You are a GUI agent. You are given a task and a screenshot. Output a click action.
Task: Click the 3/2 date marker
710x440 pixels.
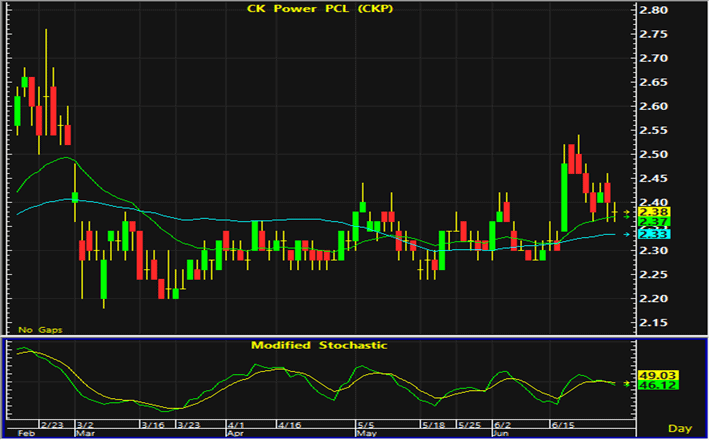tap(86, 425)
